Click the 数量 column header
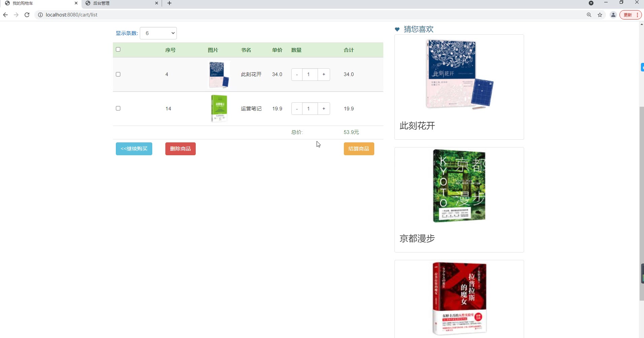 [x=296, y=50]
